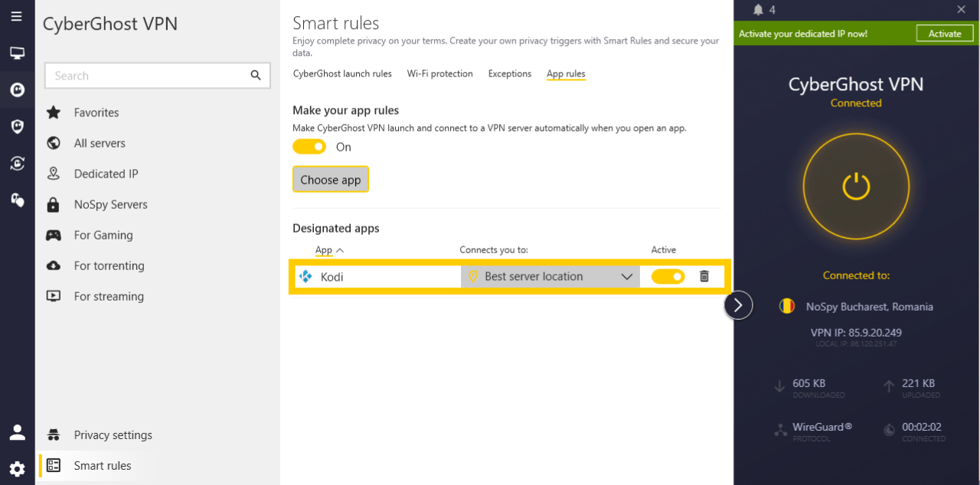Click the For torrenting cloud icon
This screenshot has width=980, height=485.
(x=54, y=265)
